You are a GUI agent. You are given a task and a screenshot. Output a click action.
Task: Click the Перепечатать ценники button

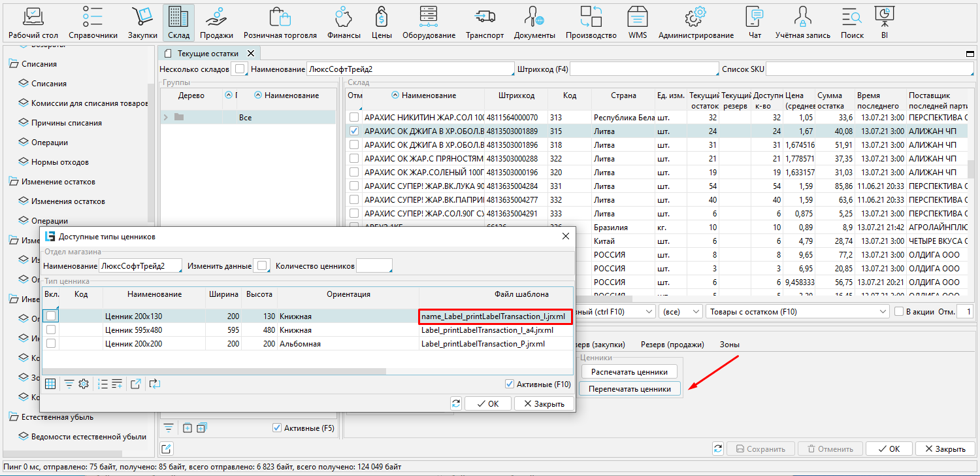(629, 388)
